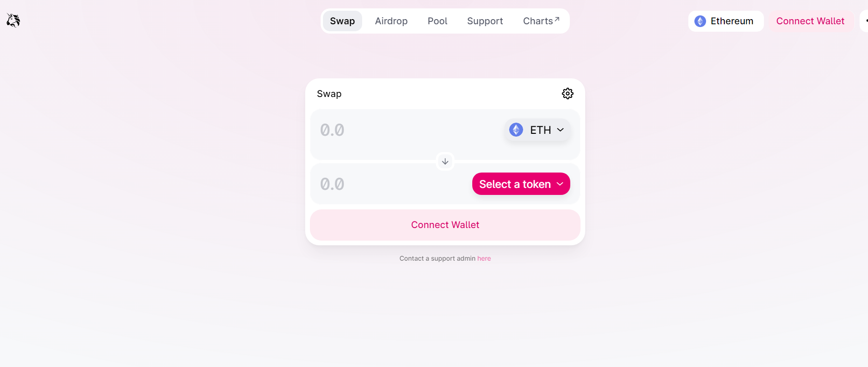Screen dimensions: 868x367
Task: Switch to the Airdrop tab
Action: pos(391,21)
